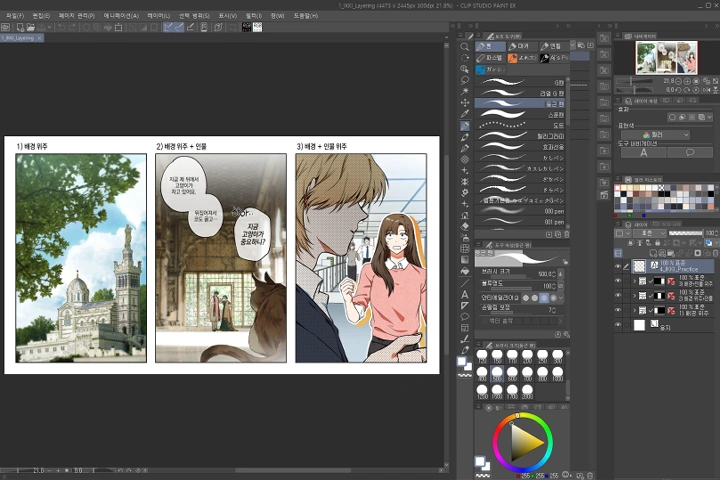Select the Balloon tool in toolbox
Image resolution: width=720 pixels, height=481 pixels.
tap(465, 317)
